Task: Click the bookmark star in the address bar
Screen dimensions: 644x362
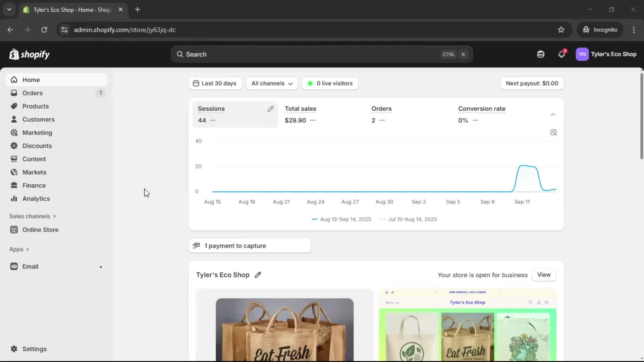Action: tap(561, 29)
